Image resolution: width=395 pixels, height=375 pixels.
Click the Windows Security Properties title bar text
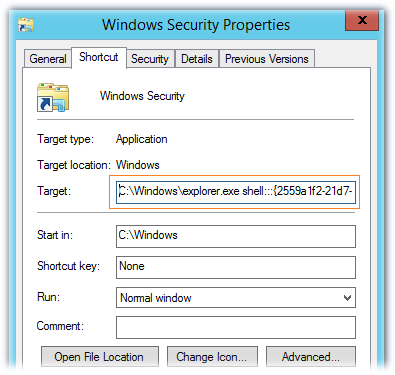196,25
